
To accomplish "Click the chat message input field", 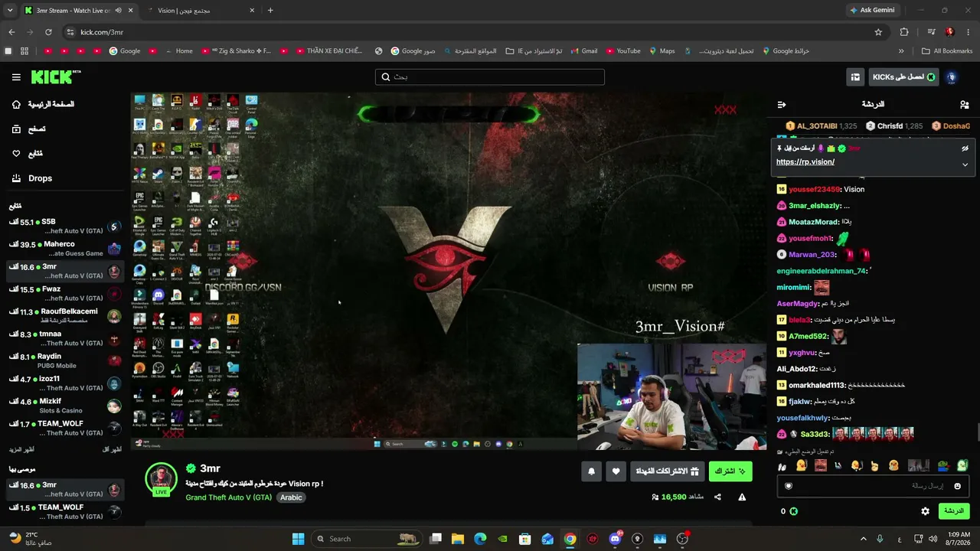I will pos(872,486).
